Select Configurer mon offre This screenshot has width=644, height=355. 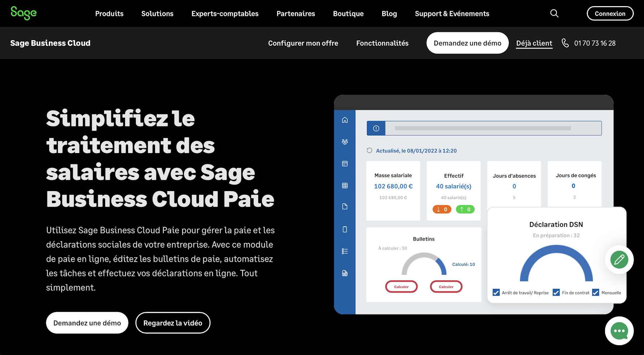(x=303, y=43)
